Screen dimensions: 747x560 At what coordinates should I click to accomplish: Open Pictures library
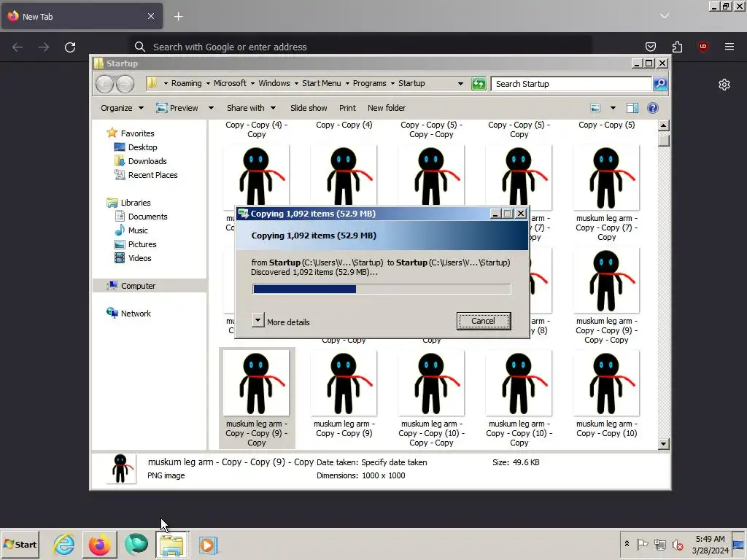tap(142, 244)
